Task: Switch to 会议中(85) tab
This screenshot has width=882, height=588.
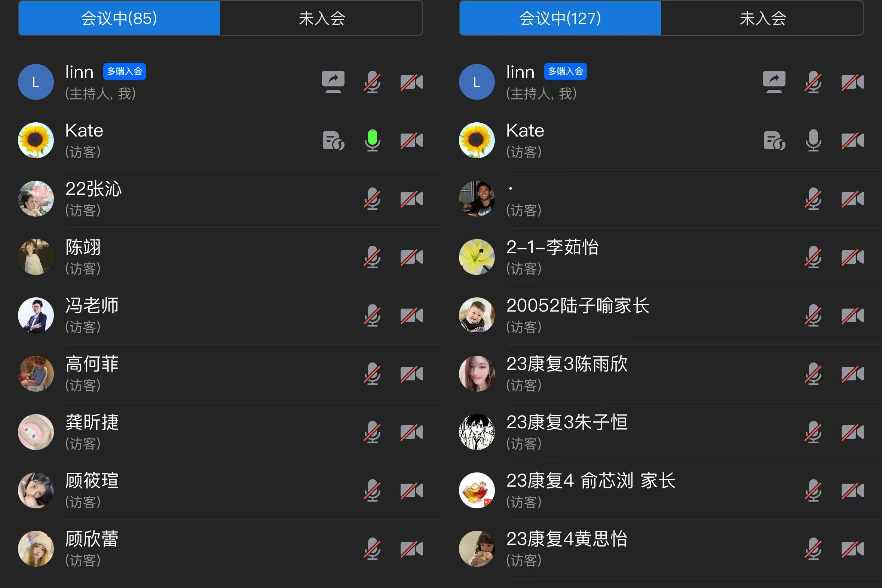Action: pyautogui.click(x=119, y=18)
